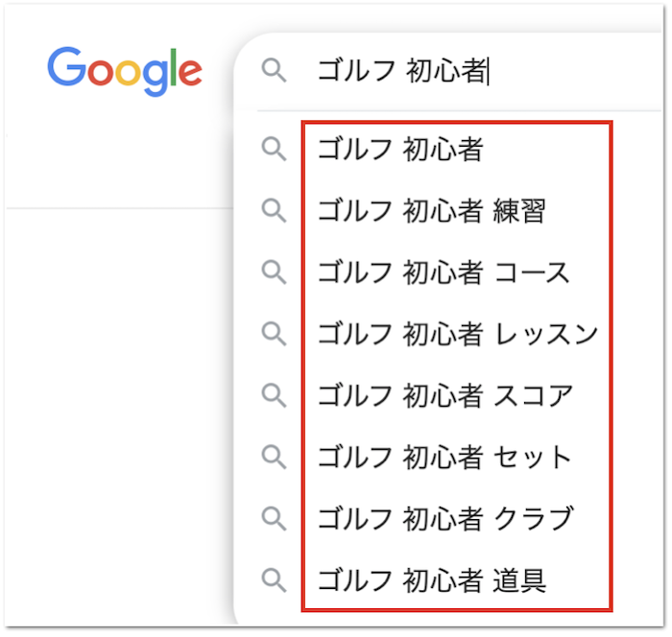Click the search icon next to ゴルフ 初心者 クラブ
672x637 pixels.
pyautogui.click(x=275, y=518)
